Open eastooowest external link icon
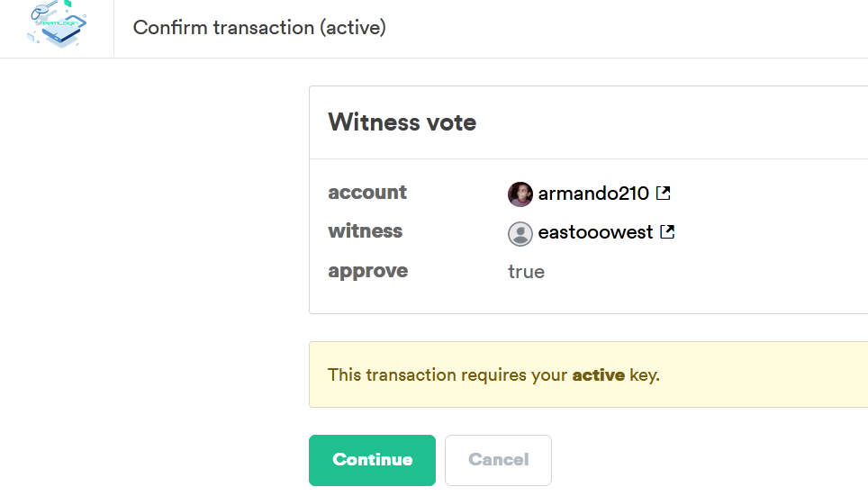868x496 pixels. tap(667, 232)
